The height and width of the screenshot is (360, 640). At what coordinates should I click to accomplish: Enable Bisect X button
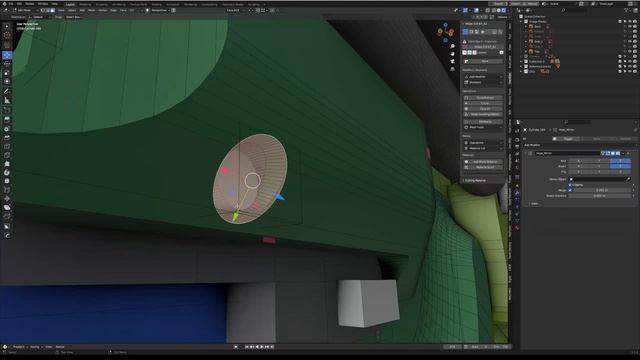tap(578, 166)
